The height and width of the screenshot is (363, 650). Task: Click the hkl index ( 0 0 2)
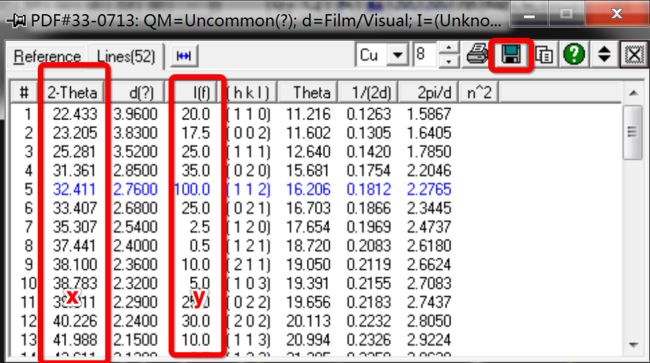(x=248, y=133)
